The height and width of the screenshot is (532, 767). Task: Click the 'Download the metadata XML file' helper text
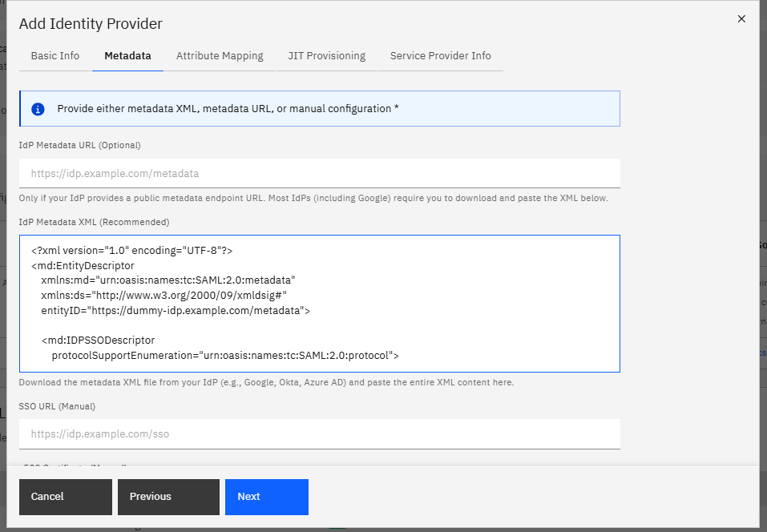267,382
